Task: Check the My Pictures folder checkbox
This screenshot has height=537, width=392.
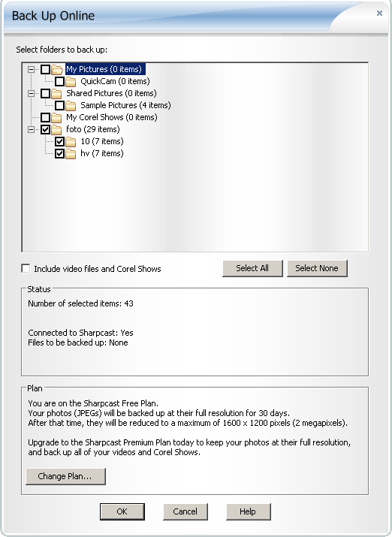Action: click(46, 70)
